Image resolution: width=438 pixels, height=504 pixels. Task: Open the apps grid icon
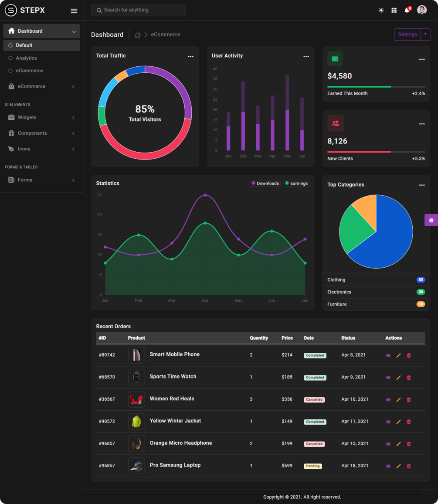(394, 10)
